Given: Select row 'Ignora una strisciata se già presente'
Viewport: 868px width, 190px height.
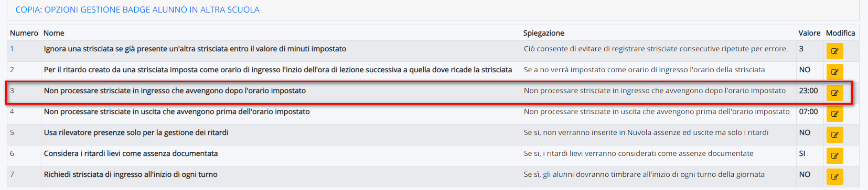Looking at the screenshot, I should pos(433,51).
